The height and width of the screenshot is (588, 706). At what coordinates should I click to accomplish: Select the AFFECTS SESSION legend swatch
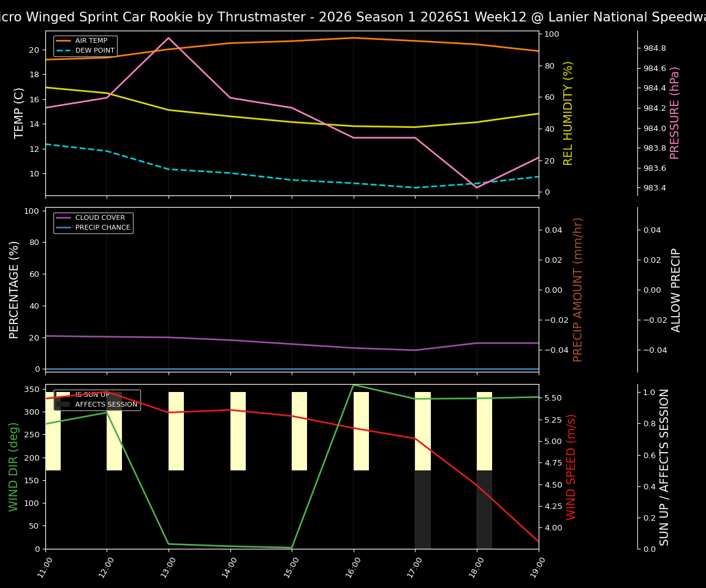coord(63,405)
